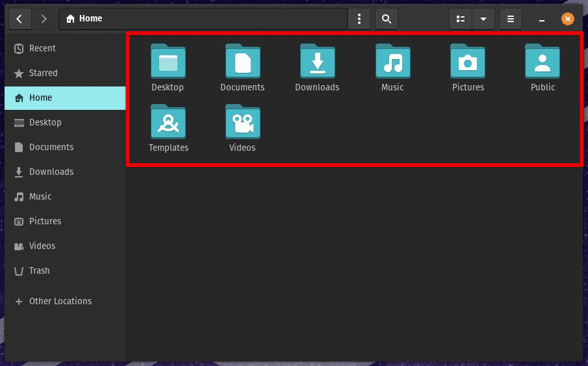Open Starred in the sidebar
The image size is (588, 366).
pyautogui.click(x=65, y=73)
